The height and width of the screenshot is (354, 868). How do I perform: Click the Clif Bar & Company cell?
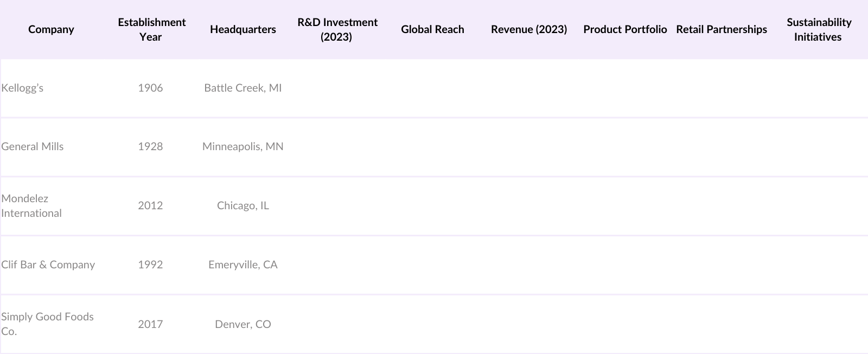coord(48,265)
